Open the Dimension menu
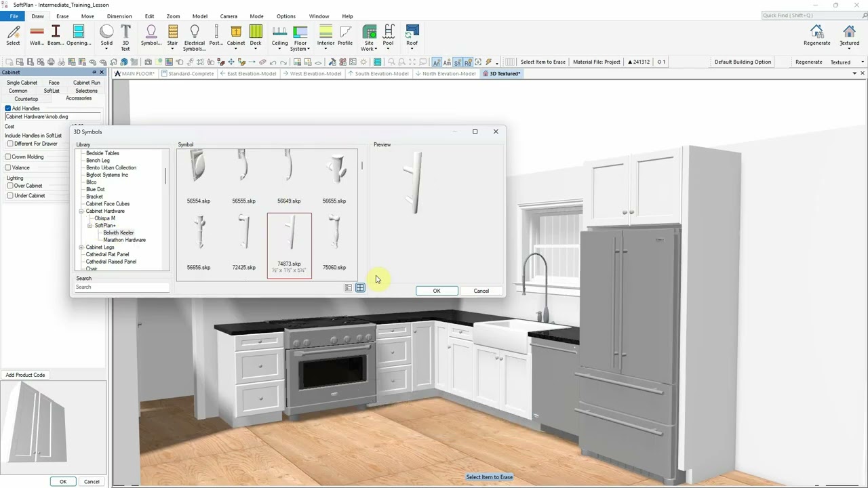 119,16
